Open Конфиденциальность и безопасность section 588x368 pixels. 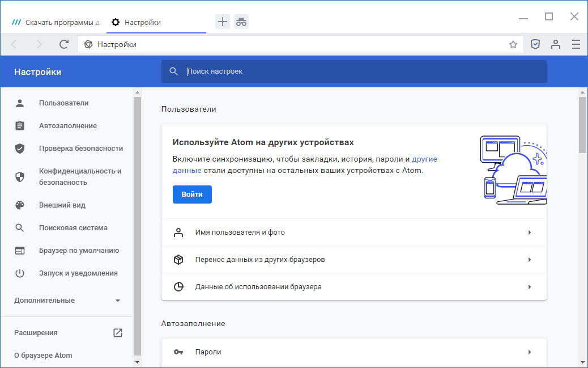[80, 176]
